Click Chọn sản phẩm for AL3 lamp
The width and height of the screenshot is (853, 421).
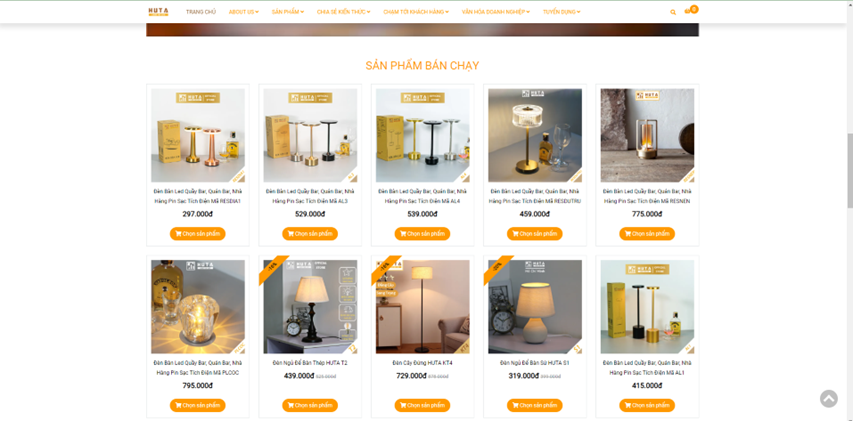(310, 234)
